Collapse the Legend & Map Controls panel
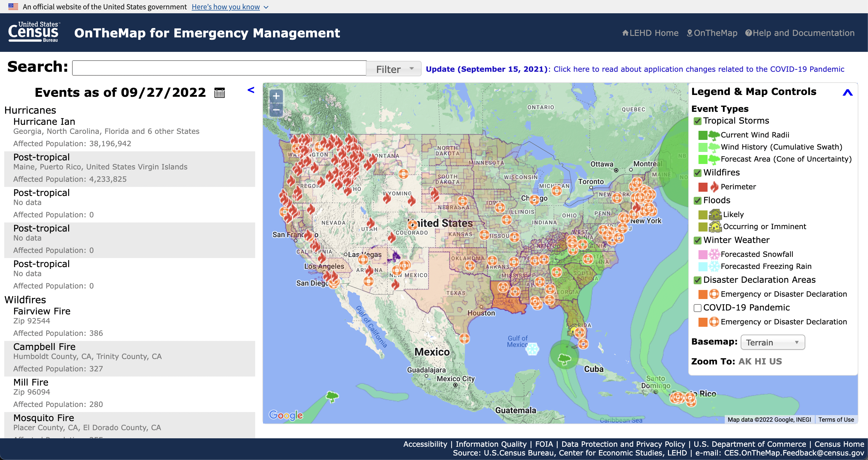 coord(847,92)
